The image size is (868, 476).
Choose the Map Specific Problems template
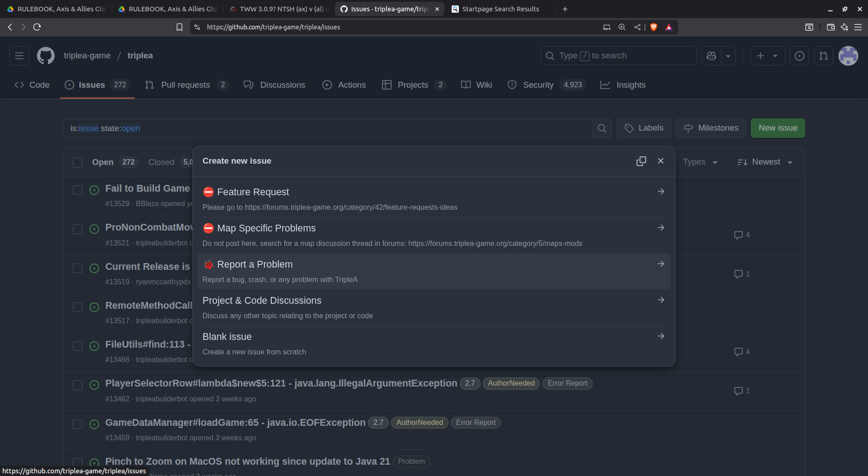(x=434, y=236)
